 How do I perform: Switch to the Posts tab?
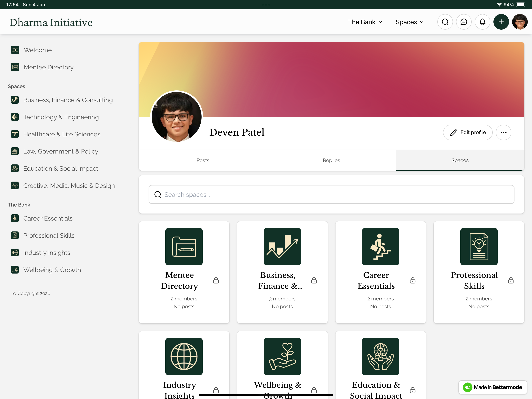click(x=203, y=160)
